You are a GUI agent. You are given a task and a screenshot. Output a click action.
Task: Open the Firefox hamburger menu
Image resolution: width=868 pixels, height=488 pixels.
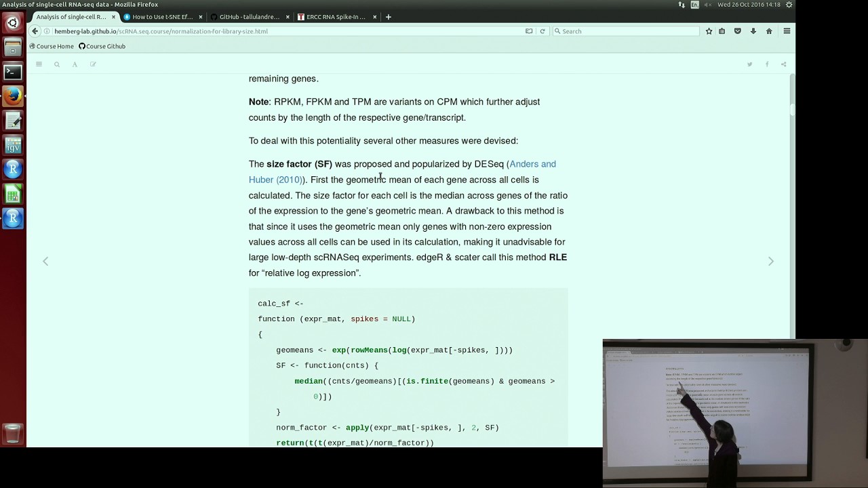coord(787,31)
